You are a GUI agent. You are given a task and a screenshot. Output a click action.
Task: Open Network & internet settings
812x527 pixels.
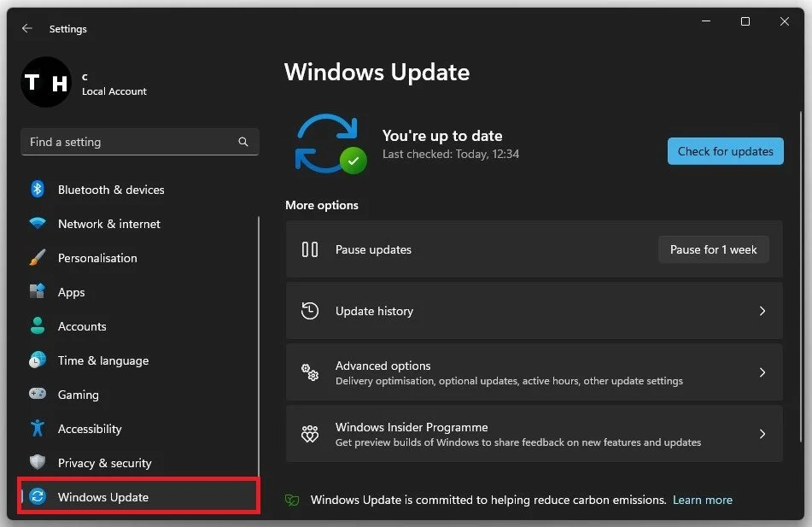[x=139, y=223]
